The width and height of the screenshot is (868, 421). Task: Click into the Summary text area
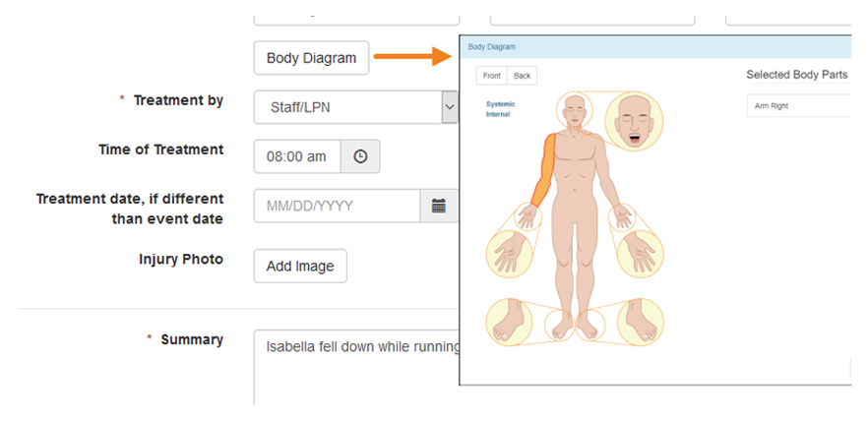click(x=356, y=367)
